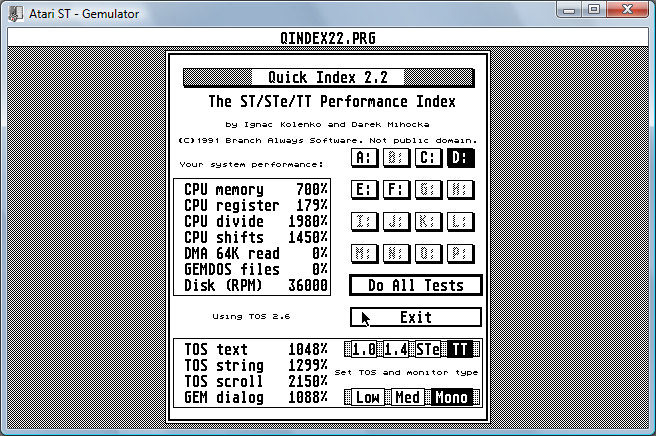
Task: Click the greyed N: drive button
Action: click(x=396, y=253)
